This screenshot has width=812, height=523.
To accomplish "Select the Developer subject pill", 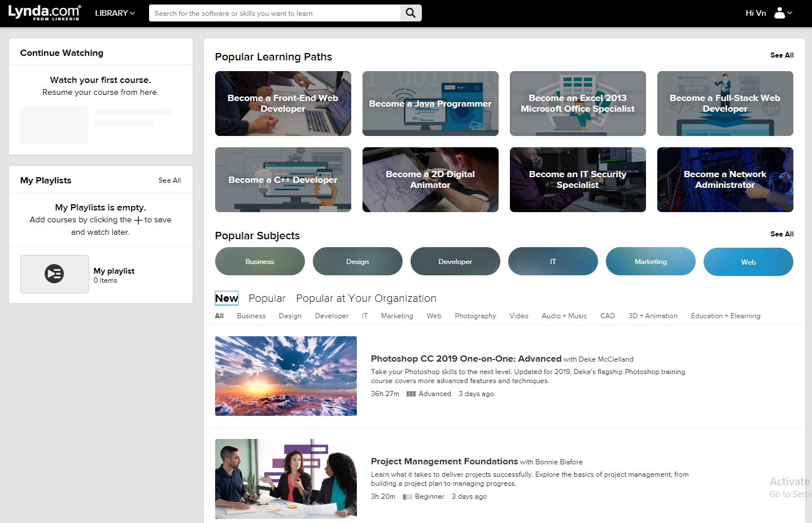I will point(455,261).
